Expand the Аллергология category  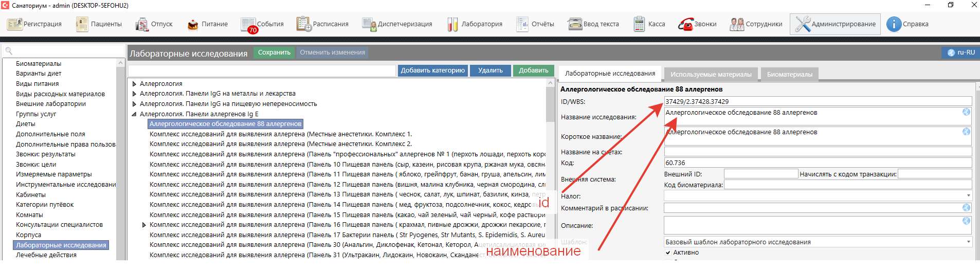[x=134, y=84]
